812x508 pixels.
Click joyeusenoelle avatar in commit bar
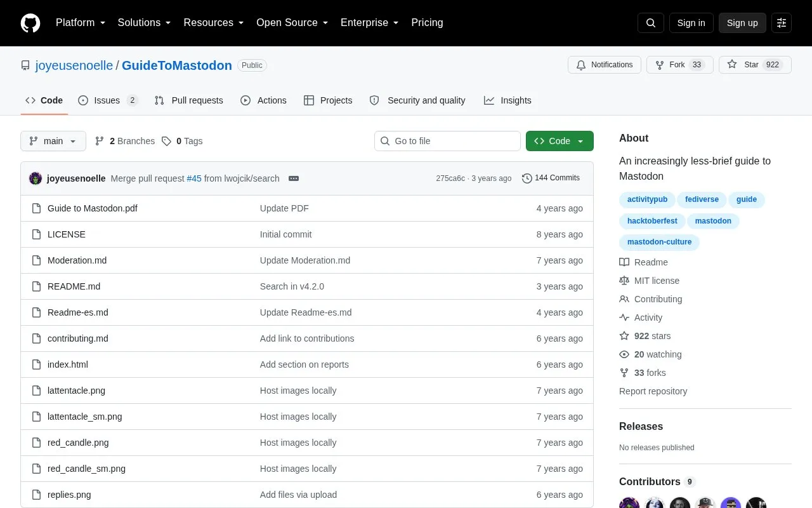point(36,178)
